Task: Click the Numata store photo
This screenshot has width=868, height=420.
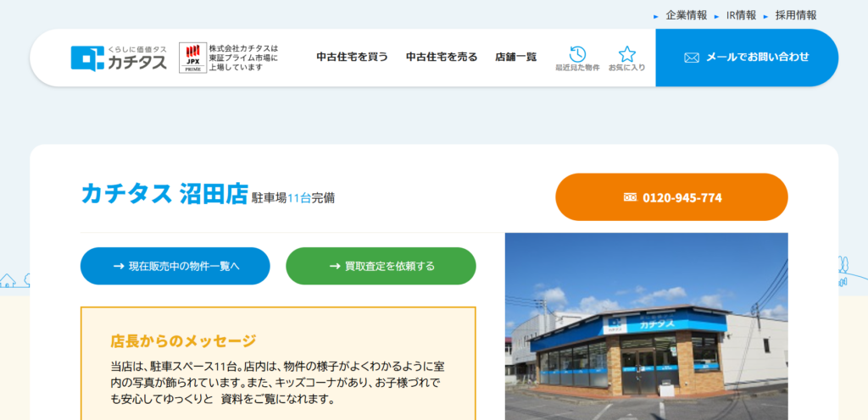Action: [646, 326]
